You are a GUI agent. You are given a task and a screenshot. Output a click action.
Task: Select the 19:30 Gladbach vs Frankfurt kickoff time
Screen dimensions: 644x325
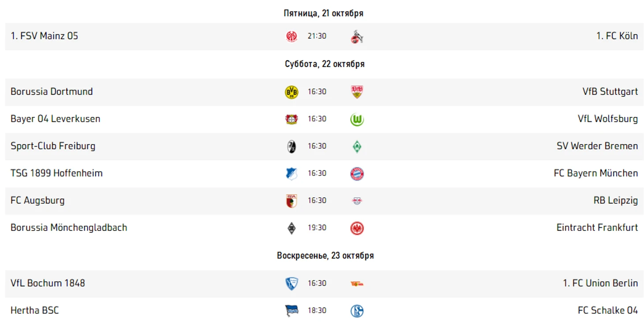pyautogui.click(x=317, y=228)
